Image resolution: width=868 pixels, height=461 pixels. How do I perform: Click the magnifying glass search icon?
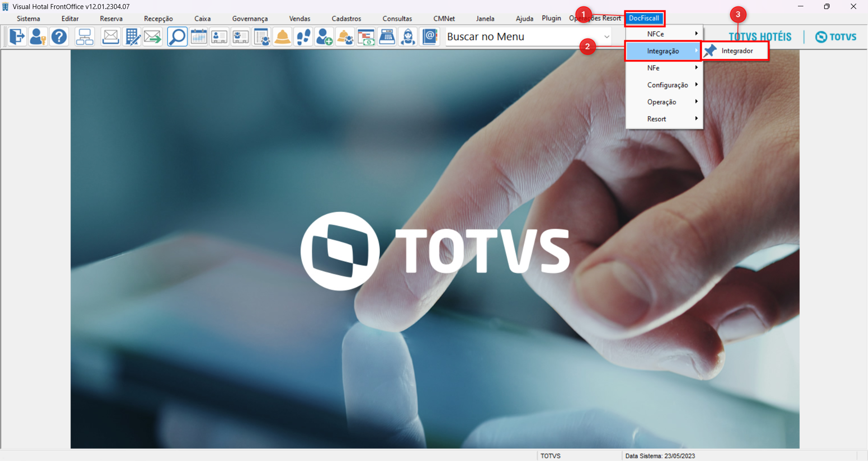click(x=177, y=37)
